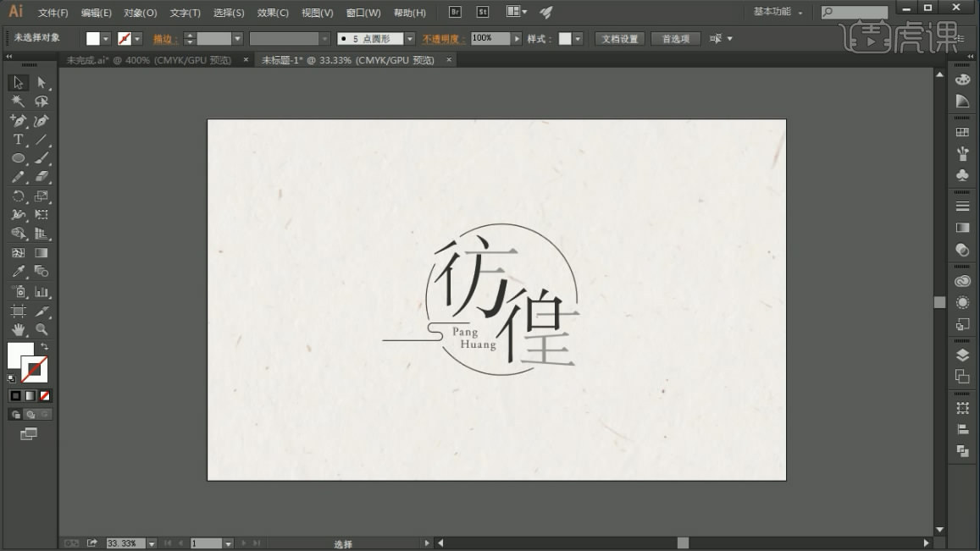
Task: Click the 不透明度 opacity link
Action: pyautogui.click(x=442, y=39)
